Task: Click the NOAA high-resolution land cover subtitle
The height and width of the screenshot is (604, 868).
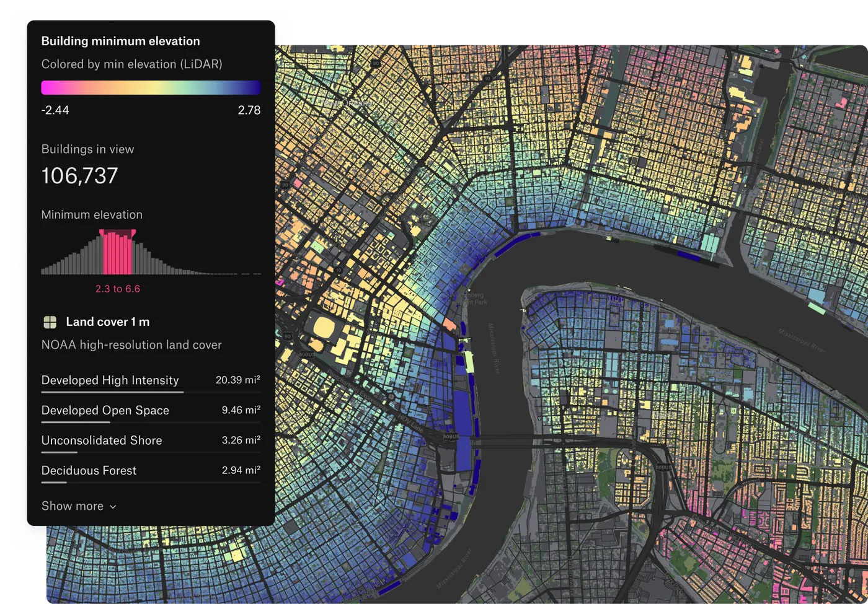Action: click(131, 345)
